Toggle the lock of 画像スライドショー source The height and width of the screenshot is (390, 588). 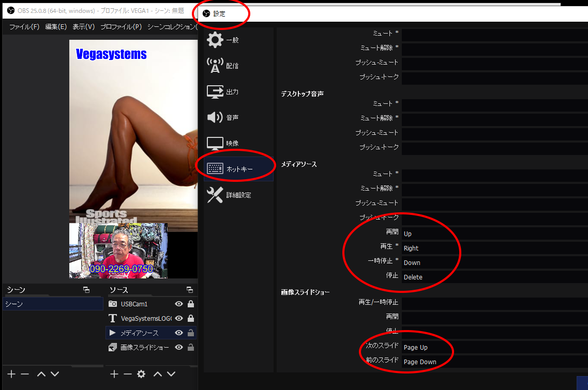(x=191, y=347)
